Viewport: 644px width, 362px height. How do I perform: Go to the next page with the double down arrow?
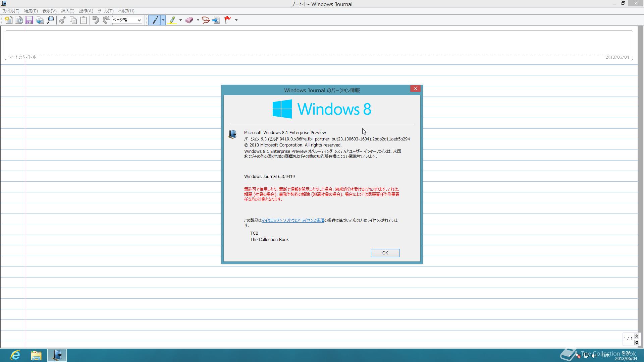[637, 342]
